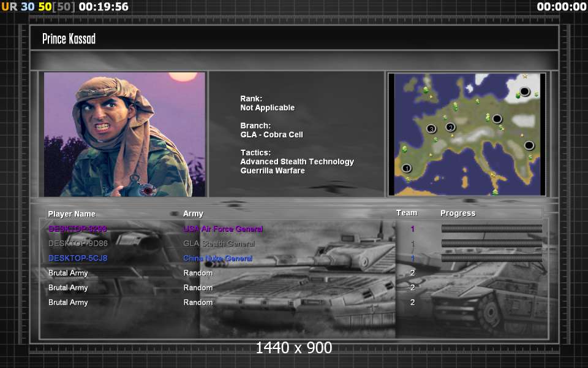Screen dimensions: 588x368
Task: Select start position 2 on the map
Action: click(x=450, y=128)
